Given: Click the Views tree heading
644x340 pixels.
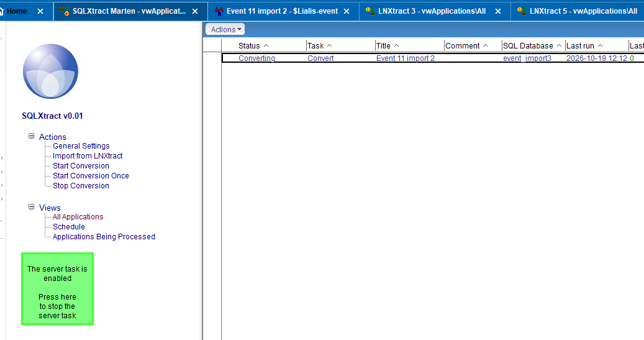Looking at the screenshot, I should click(x=50, y=208).
